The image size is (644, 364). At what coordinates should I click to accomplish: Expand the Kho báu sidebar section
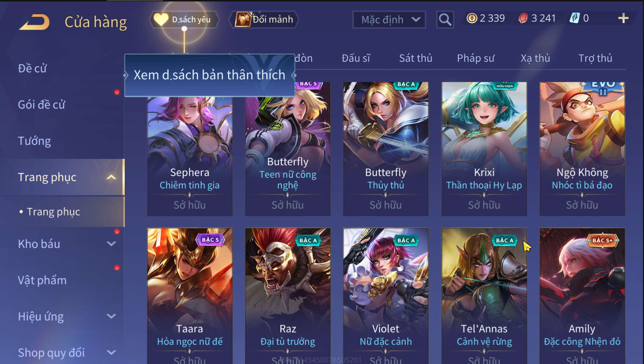pos(111,244)
